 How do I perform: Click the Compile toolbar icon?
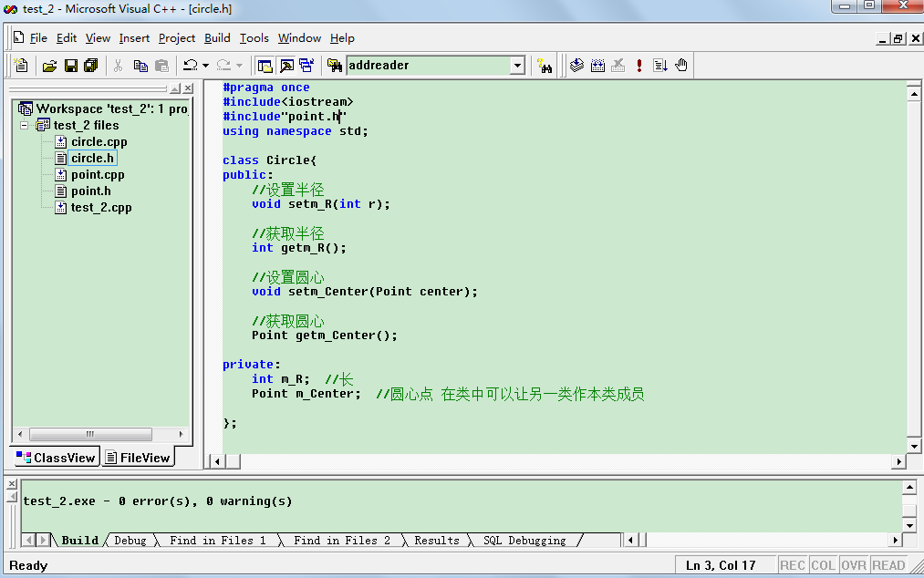[576, 66]
